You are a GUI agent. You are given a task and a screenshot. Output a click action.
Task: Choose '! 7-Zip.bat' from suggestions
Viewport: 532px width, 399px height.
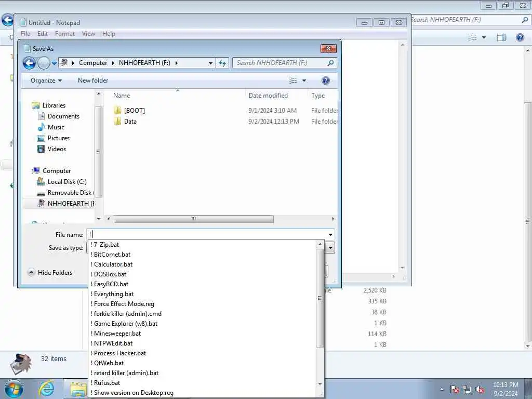point(203,245)
